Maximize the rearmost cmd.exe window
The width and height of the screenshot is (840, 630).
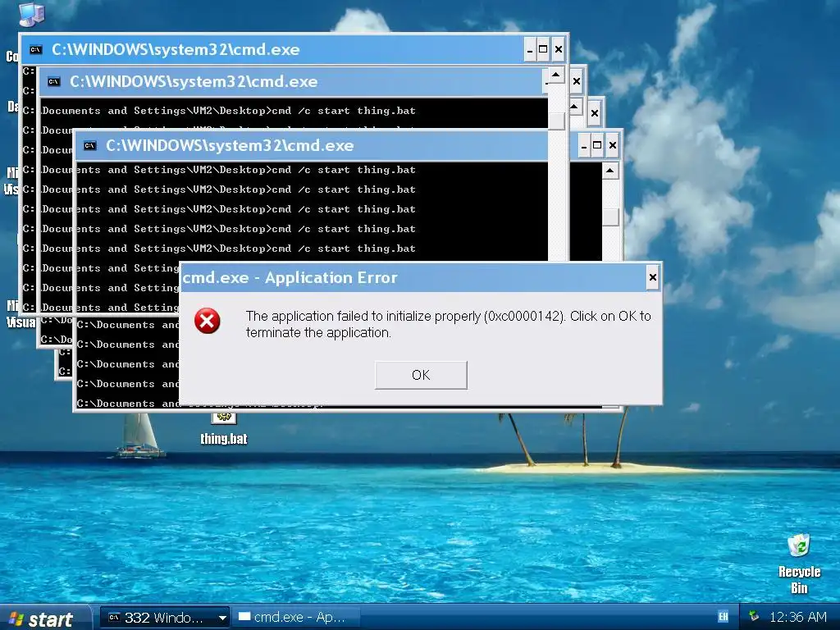click(543, 50)
